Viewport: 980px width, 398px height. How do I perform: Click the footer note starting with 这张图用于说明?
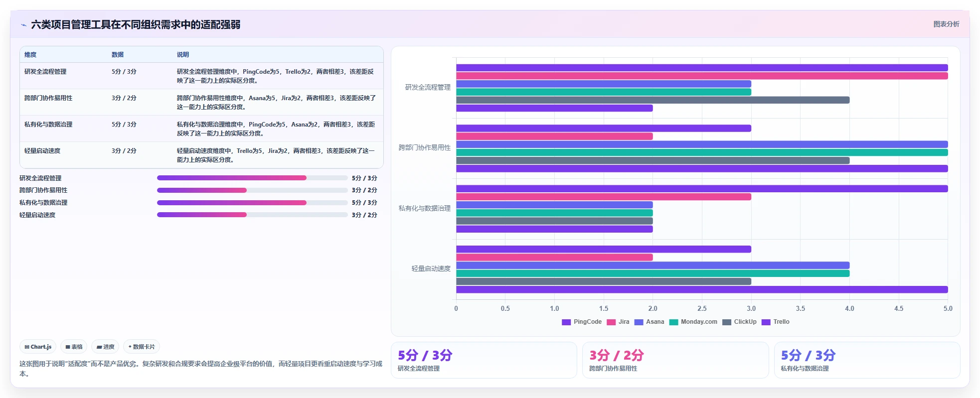click(201, 369)
